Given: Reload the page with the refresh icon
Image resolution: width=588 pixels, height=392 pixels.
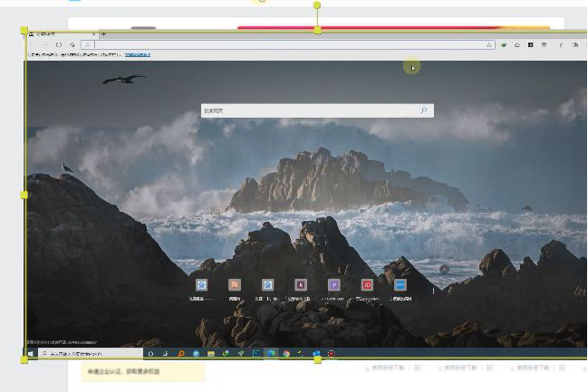Looking at the screenshot, I should (x=59, y=44).
